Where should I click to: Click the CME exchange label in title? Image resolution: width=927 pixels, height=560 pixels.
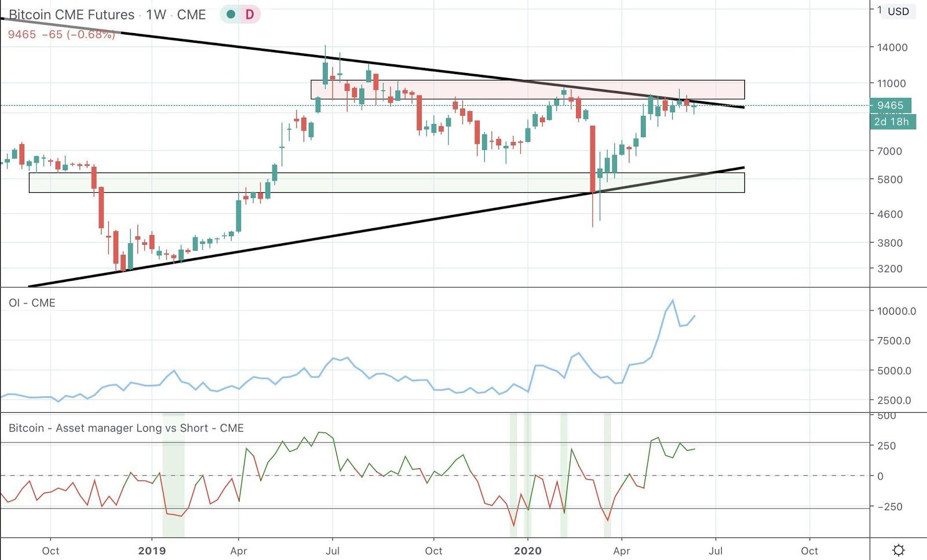point(191,14)
